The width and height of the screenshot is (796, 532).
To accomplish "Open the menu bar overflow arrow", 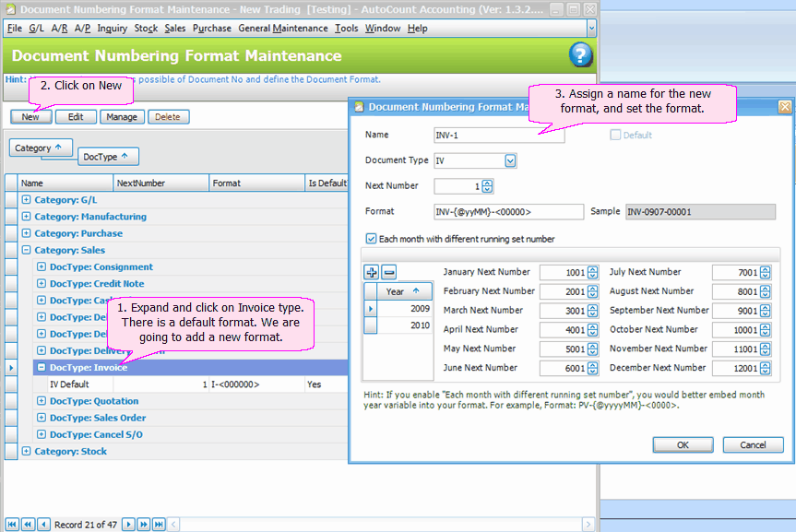I will tap(591, 29).
